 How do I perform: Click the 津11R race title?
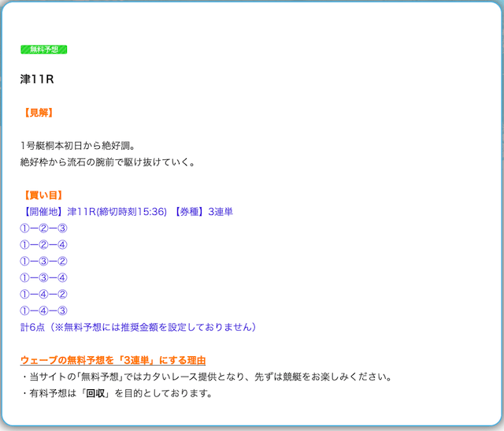(36, 80)
